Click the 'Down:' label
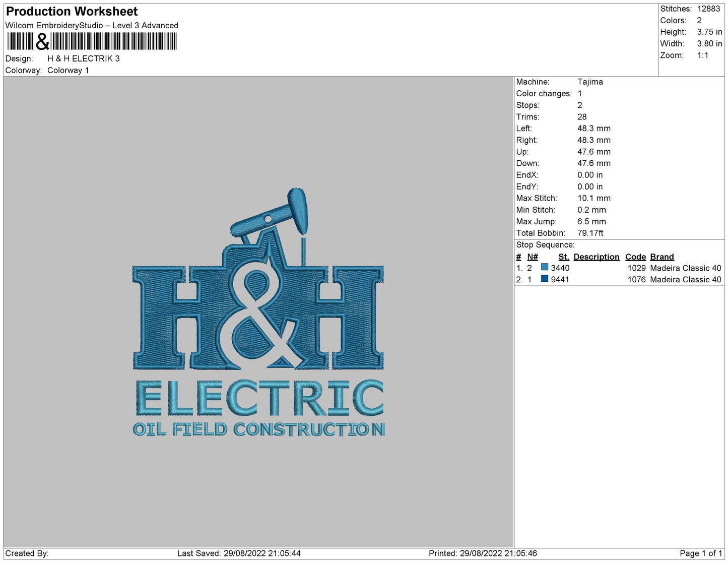Screen dimensions: 728x563 [527, 163]
